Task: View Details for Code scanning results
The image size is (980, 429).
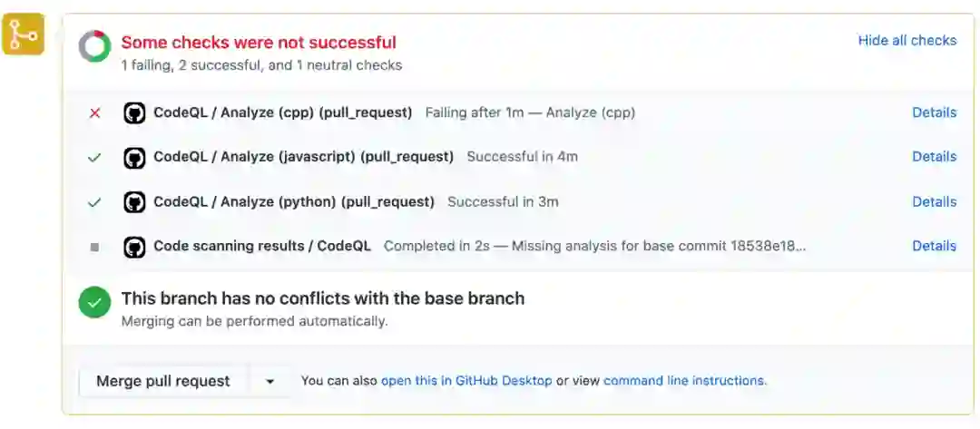Action: pos(934,246)
